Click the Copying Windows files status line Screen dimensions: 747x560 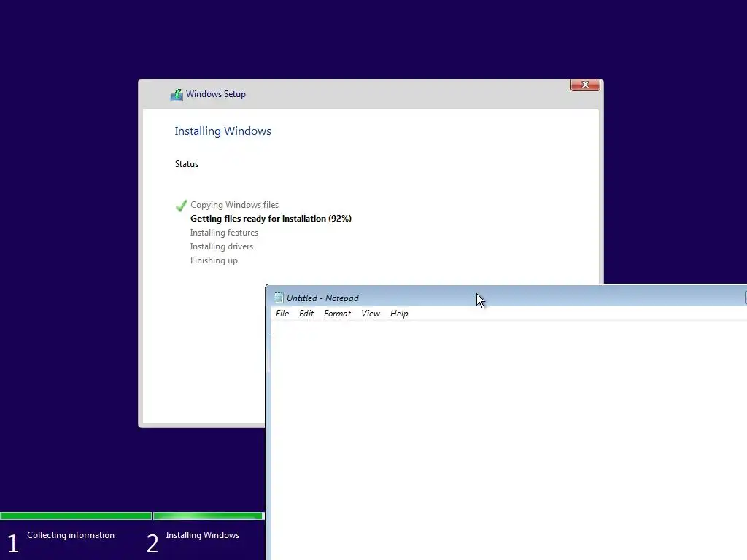tap(234, 205)
